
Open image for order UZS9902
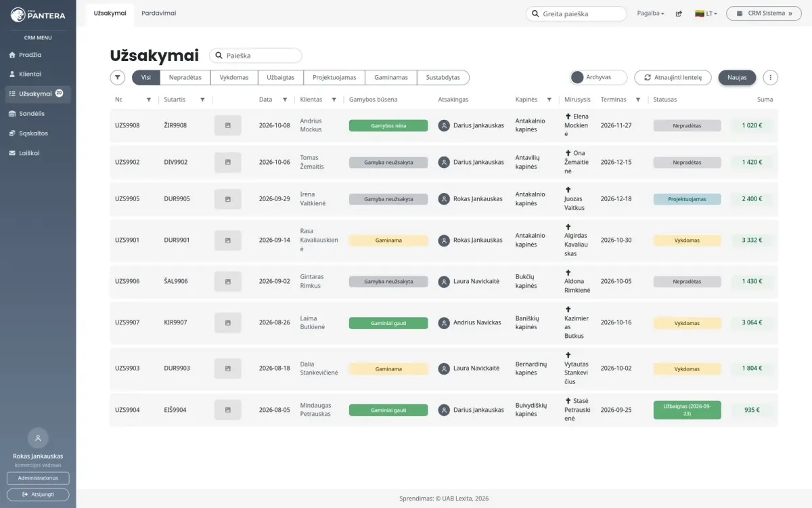228,163
